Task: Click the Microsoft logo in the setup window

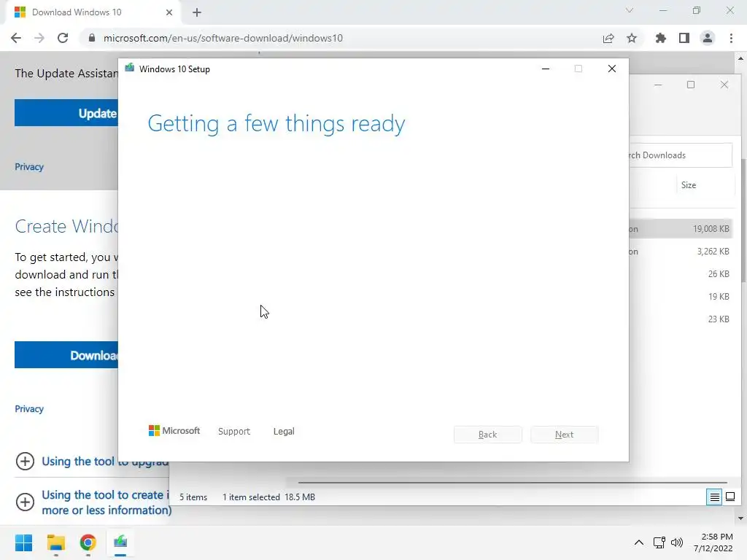Action: click(174, 431)
